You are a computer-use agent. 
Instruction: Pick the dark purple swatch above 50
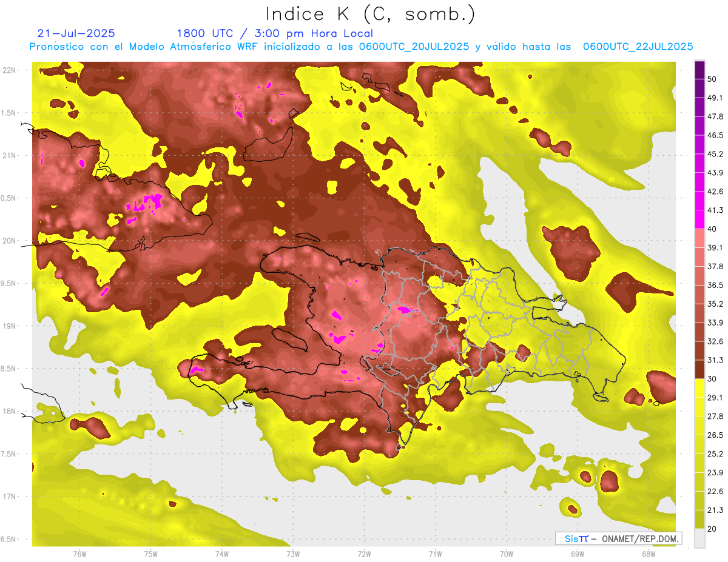(x=699, y=70)
